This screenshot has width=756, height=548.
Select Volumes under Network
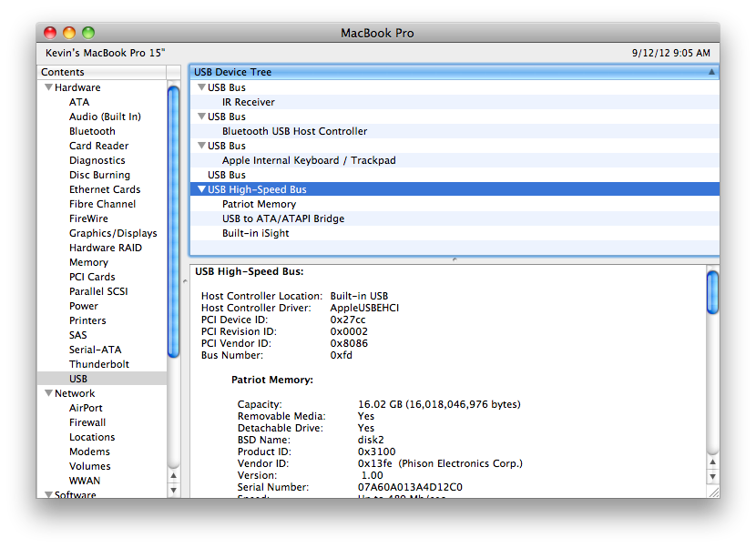pos(90,466)
